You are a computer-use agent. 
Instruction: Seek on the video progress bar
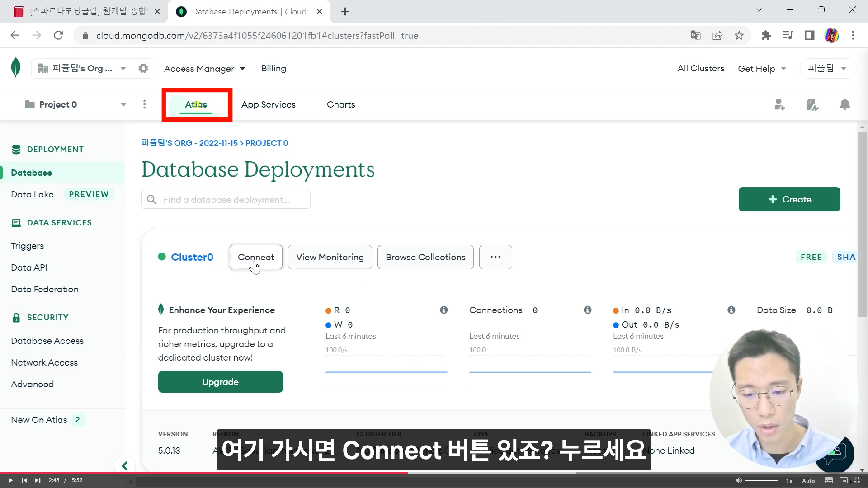point(434,473)
